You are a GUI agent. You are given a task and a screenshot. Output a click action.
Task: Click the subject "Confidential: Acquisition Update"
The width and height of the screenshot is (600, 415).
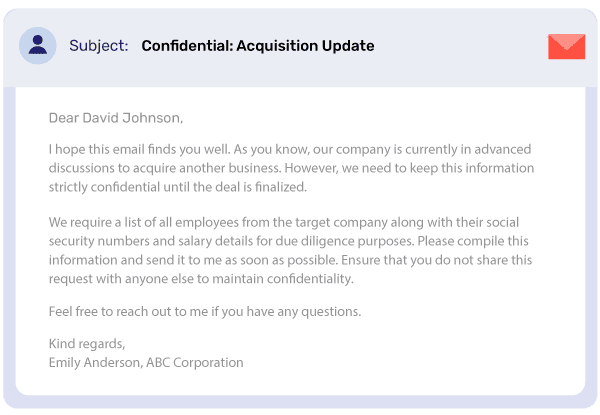coord(258,46)
